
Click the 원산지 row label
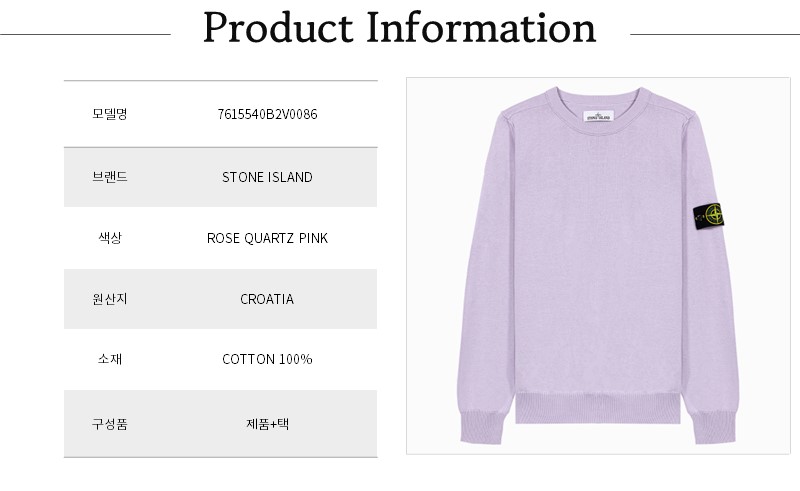coord(109,299)
